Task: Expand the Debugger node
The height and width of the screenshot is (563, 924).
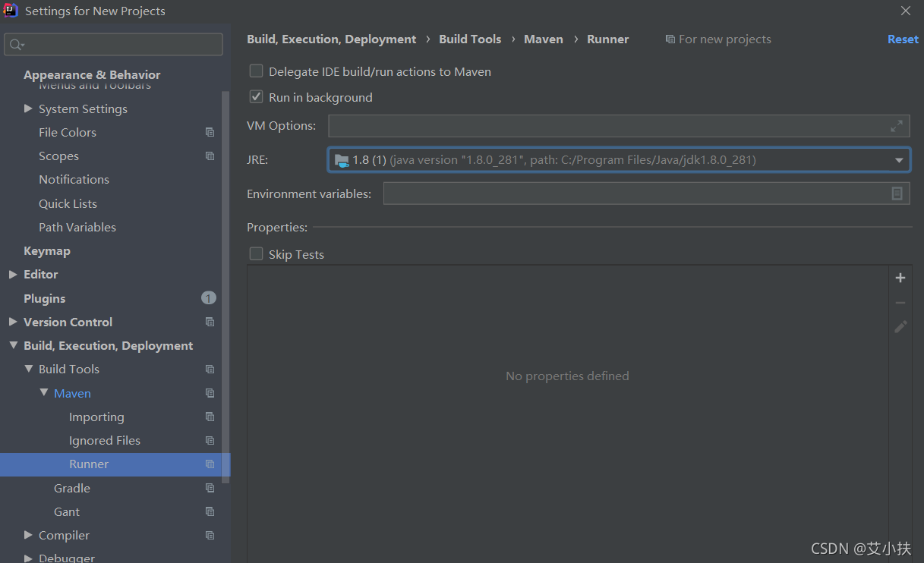Action: tap(29, 558)
